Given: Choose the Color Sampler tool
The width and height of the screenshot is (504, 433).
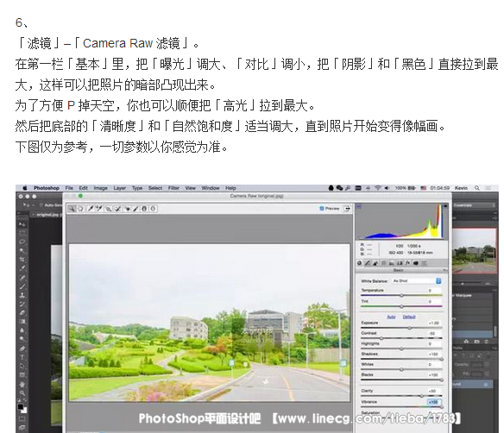Looking at the screenshot, I should pyautogui.click(x=99, y=209).
